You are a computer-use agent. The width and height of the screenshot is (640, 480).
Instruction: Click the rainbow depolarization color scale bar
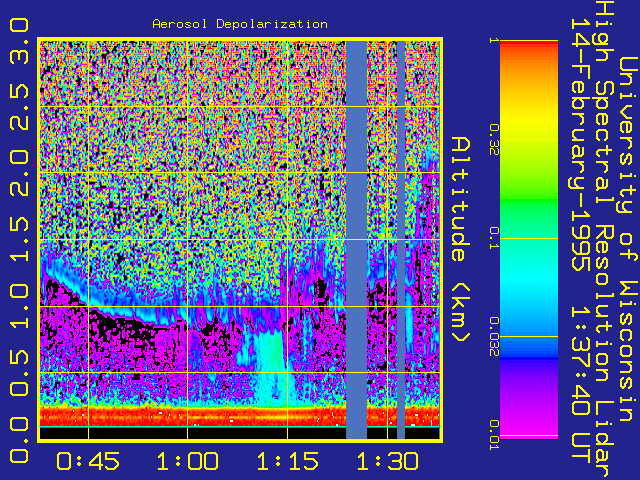(x=529, y=240)
